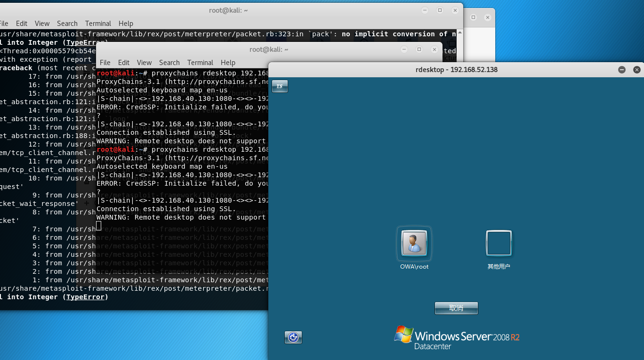Viewport: 644px width, 360px height.
Task: Click the EN language indicator
Action: [280, 86]
